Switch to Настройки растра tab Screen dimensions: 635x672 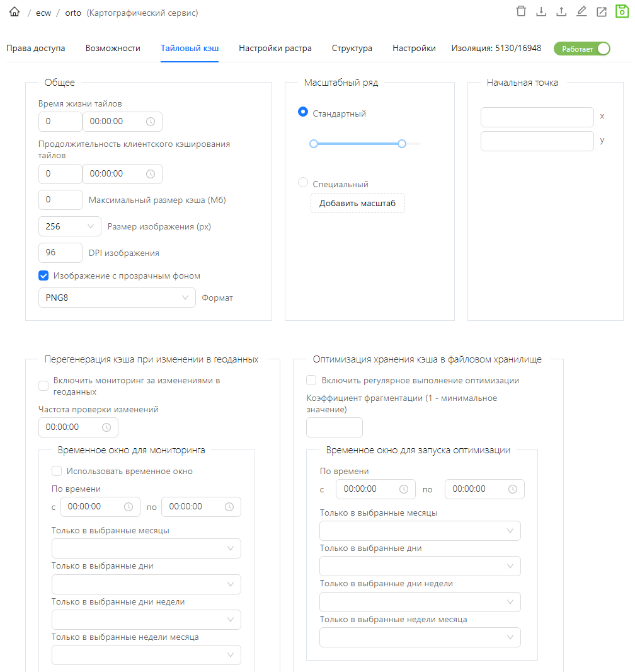[x=275, y=48]
